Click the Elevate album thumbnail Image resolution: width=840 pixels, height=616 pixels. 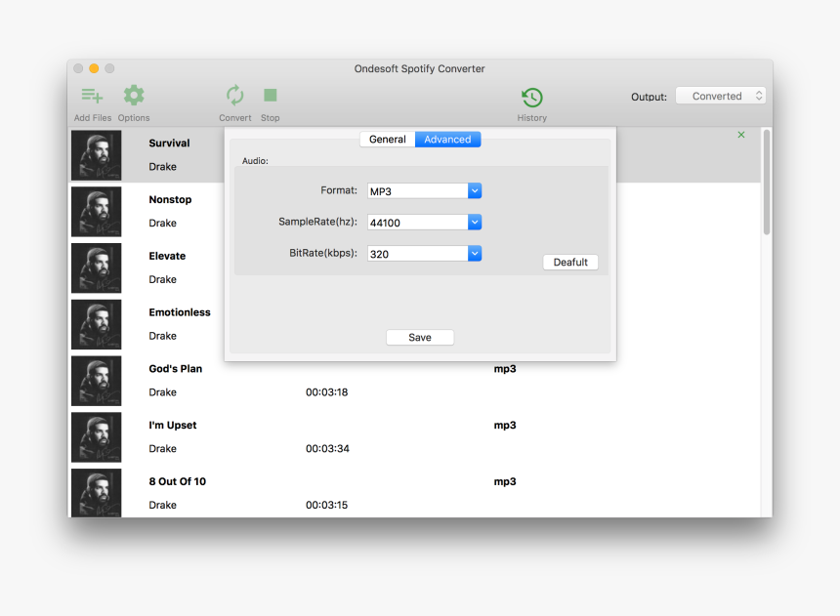pyautogui.click(x=97, y=267)
